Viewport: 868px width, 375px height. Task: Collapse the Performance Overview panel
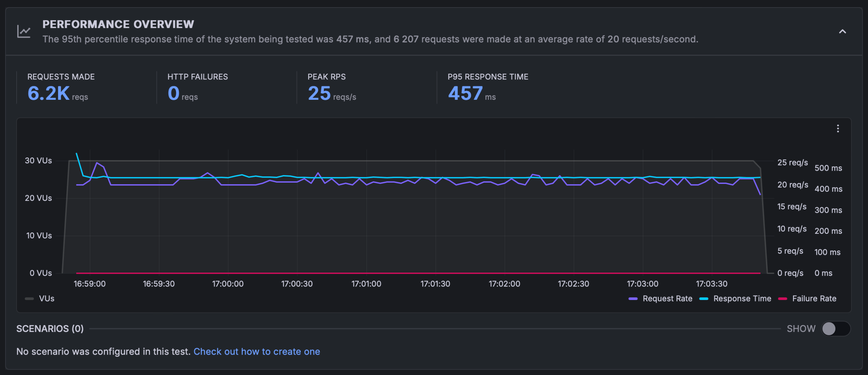(842, 31)
